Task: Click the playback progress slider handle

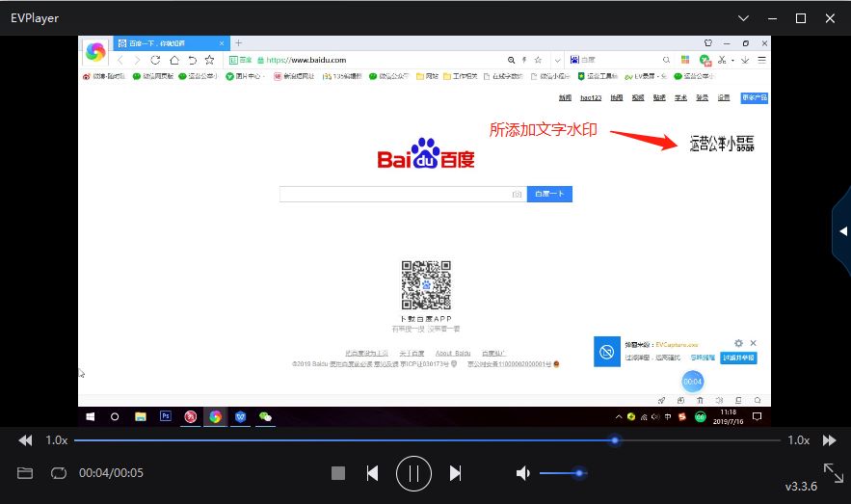Action: [614, 440]
